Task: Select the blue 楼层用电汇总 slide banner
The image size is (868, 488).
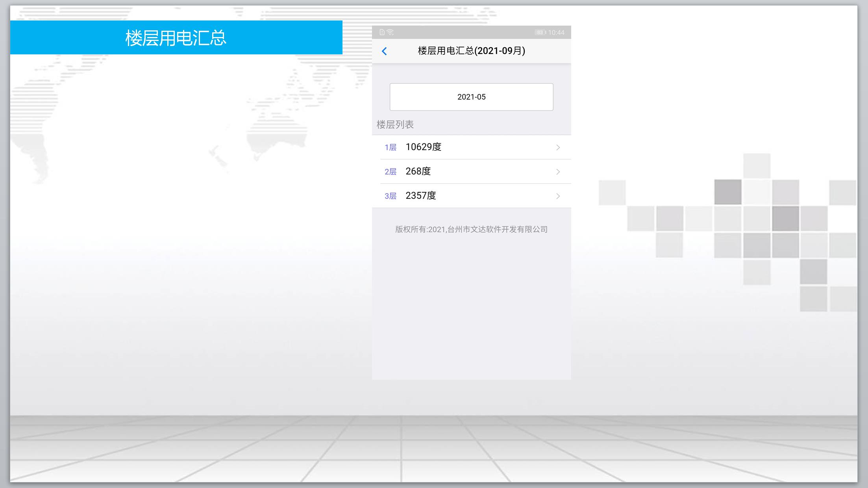Action: [176, 38]
